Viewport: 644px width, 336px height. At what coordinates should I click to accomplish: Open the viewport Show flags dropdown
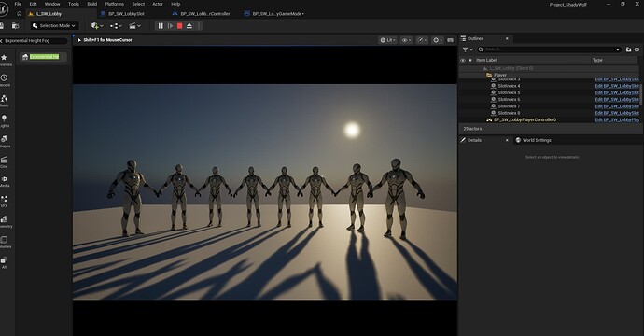tap(407, 40)
